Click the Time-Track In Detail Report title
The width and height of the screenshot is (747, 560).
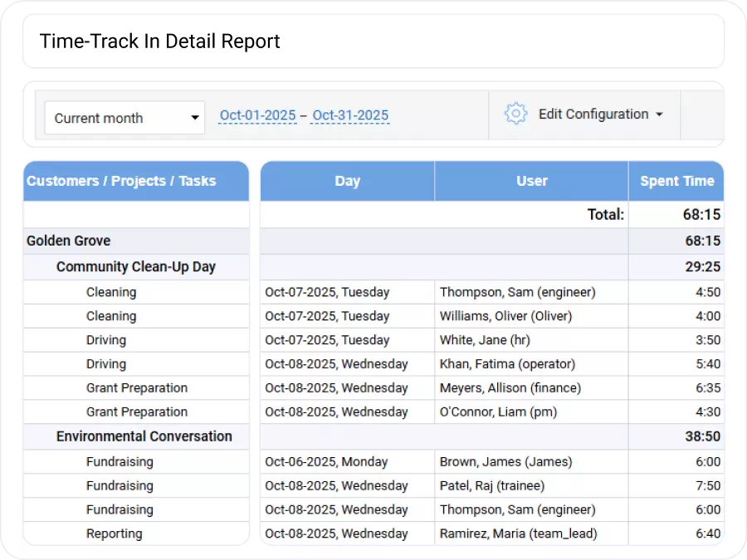point(159,41)
